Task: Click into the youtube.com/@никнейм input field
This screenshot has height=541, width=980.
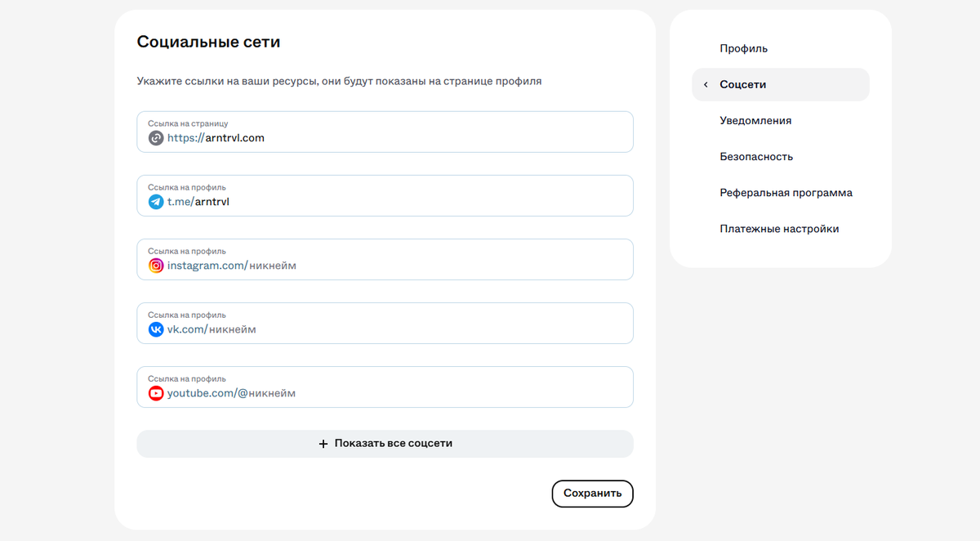Action: (385, 387)
